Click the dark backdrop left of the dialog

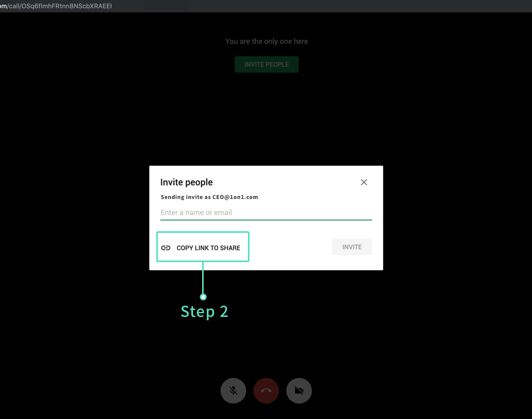click(x=75, y=218)
